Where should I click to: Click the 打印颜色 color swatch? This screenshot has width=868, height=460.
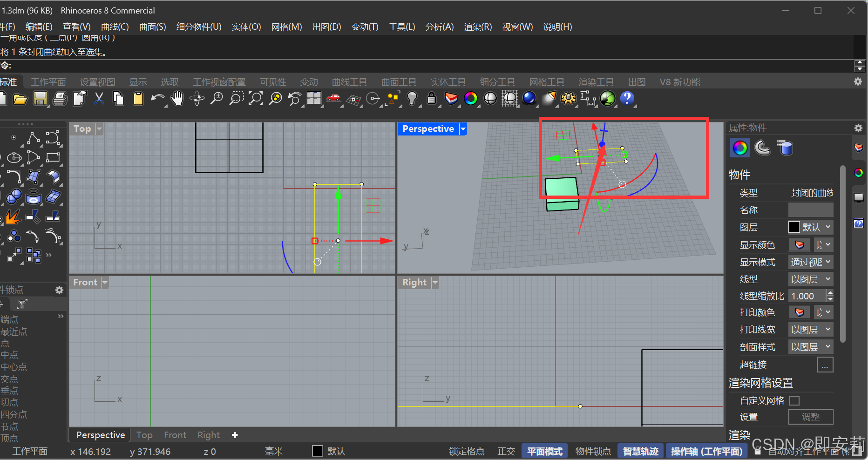click(799, 312)
